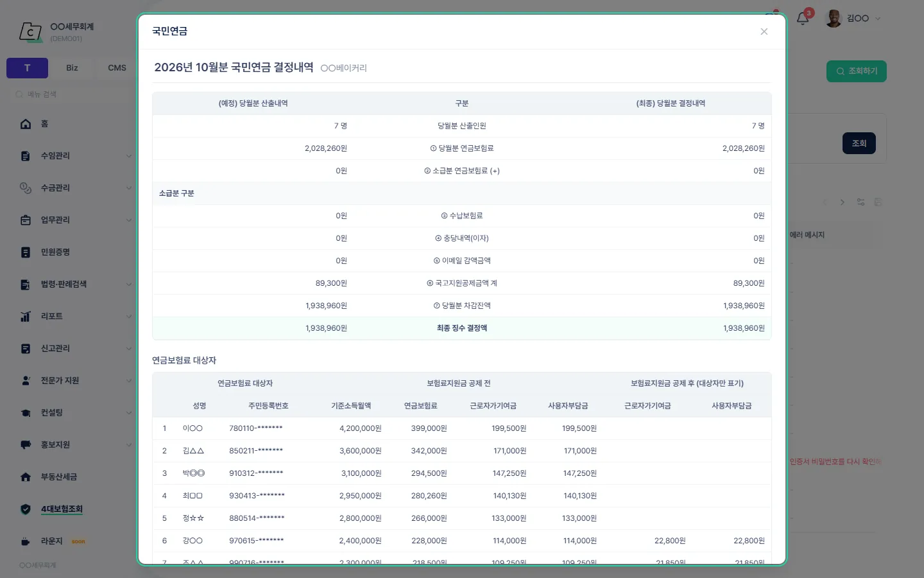Click the OO베이커리 company name
This screenshot has width=924, height=578.
344,68
